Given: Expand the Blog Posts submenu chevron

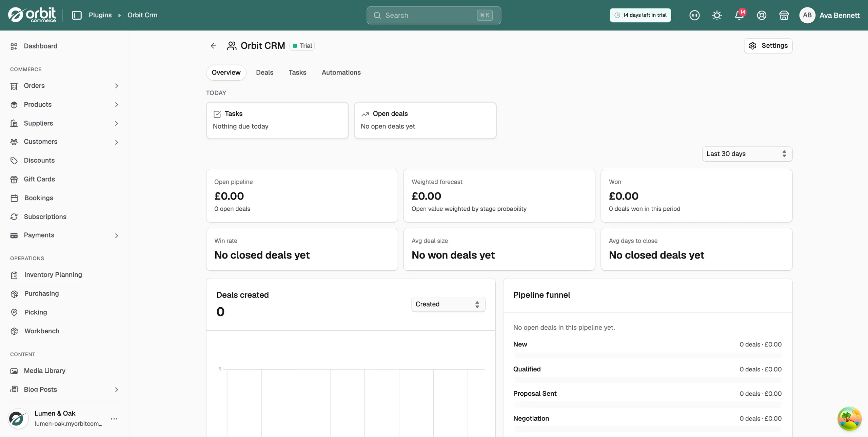Looking at the screenshot, I should click(x=117, y=390).
